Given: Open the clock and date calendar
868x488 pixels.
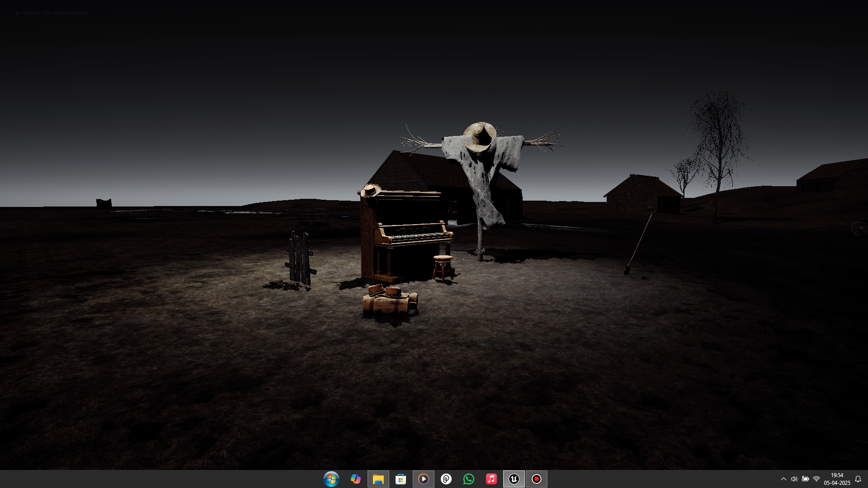Looking at the screenshot, I should click(837, 479).
